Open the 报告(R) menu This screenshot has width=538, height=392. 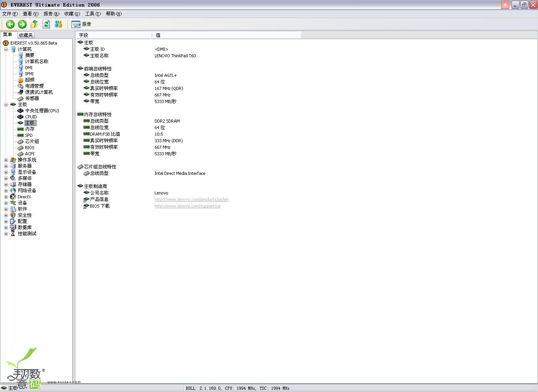click(x=51, y=14)
